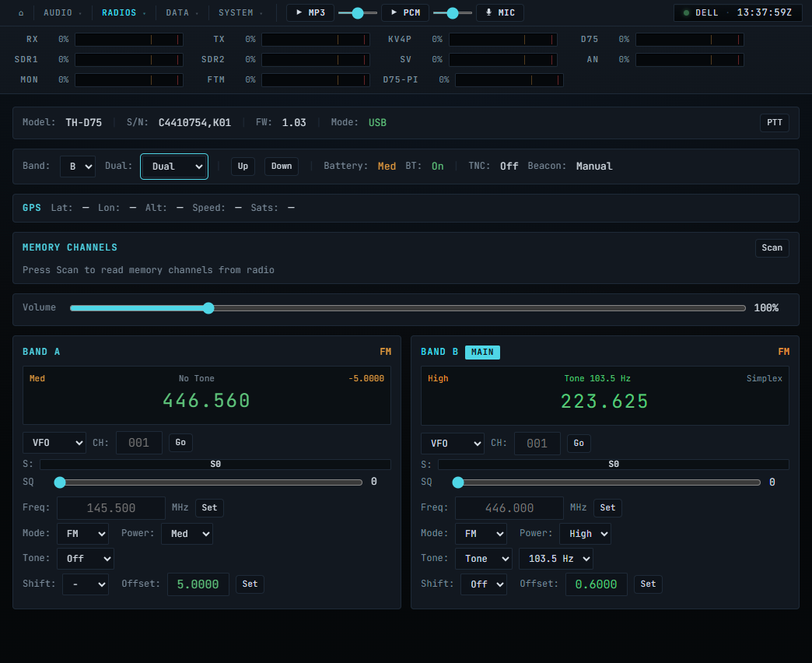The width and height of the screenshot is (812, 663).
Task: Open Band A Mode dropdown
Action: [x=82, y=534]
